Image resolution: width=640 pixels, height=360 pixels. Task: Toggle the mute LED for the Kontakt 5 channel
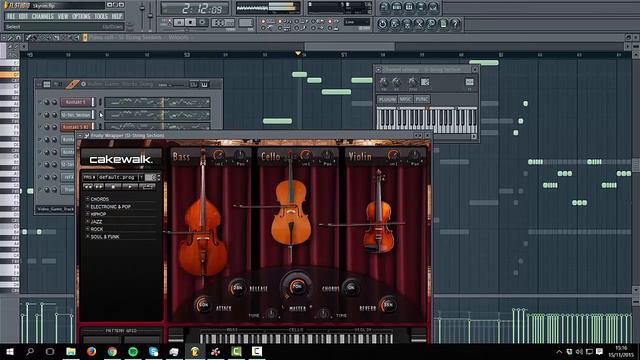(40, 102)
